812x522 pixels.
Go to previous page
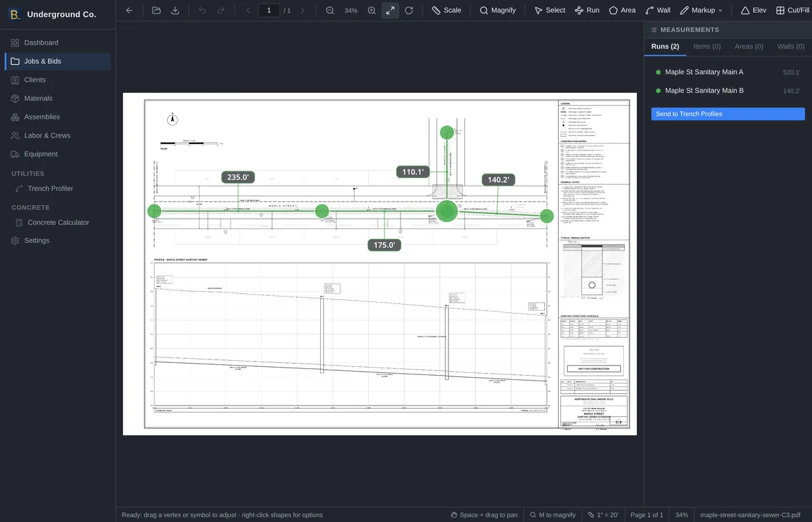248,10
